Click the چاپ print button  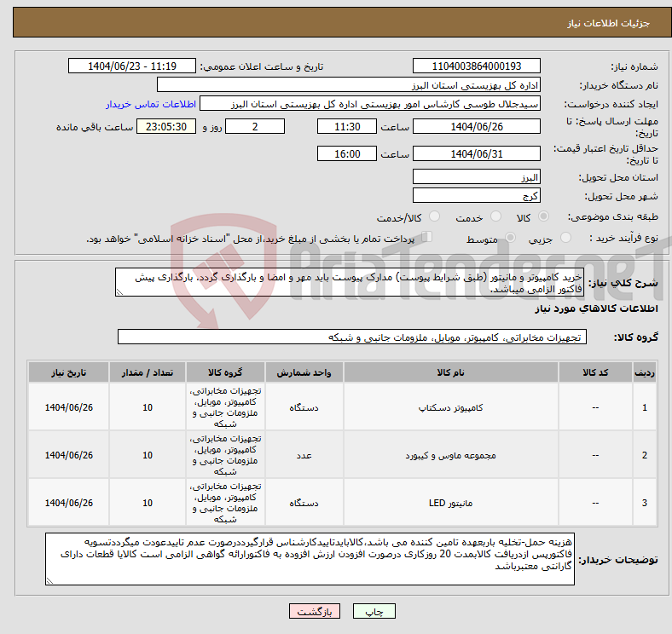(x=374, y=611)
